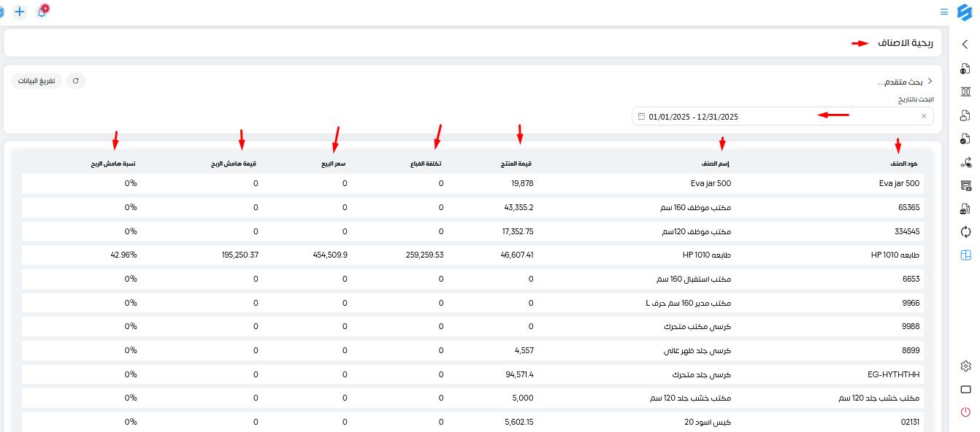The height and width of the screenshot is (432, 980).
Task: Click product value 94,571.4
Action: tap(519, 374)
